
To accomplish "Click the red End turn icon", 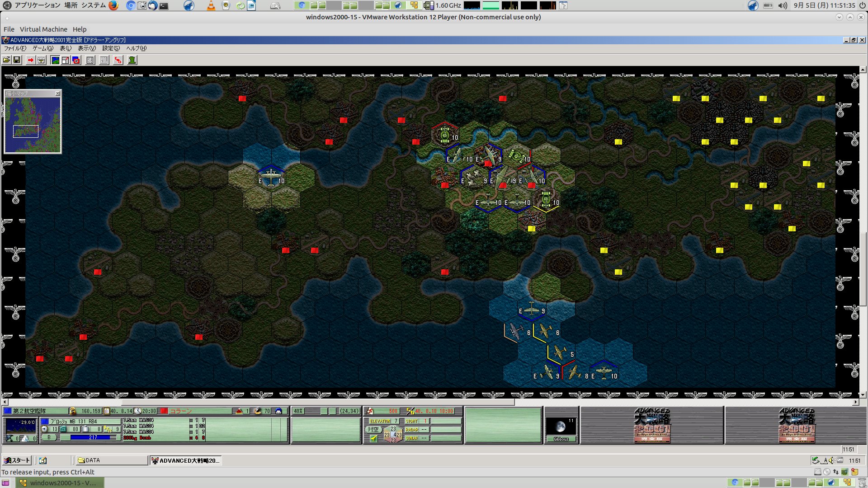I will pos(118,60).
